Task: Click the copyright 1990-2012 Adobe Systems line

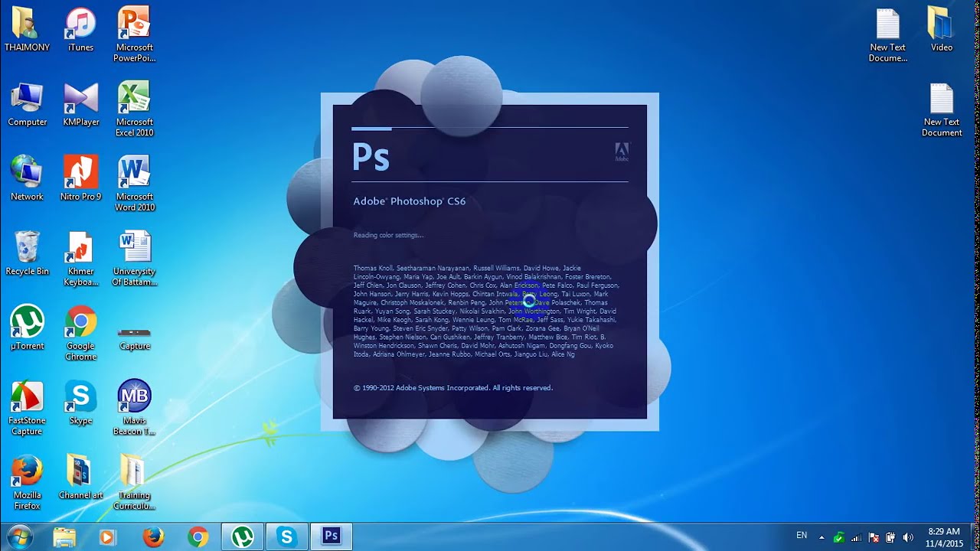Action: point(453,388)
